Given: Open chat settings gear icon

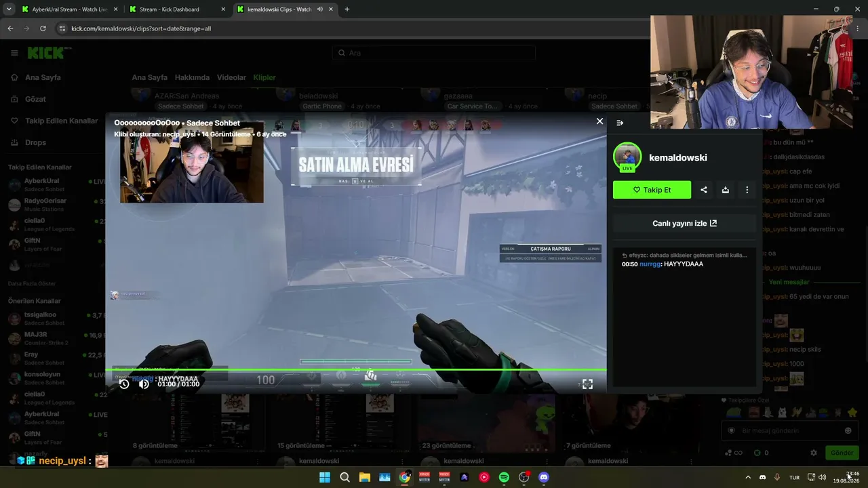Looking at the screenshot, I should [x=814, y=453].
